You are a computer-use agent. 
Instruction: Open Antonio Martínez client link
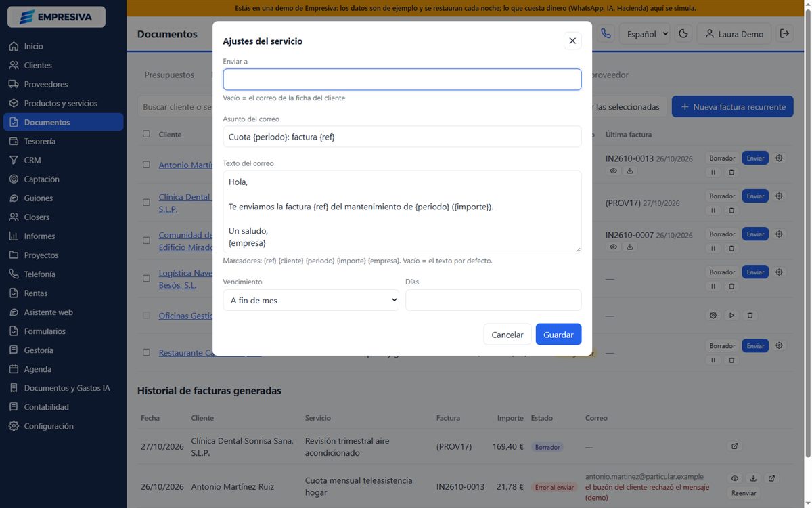186,165
